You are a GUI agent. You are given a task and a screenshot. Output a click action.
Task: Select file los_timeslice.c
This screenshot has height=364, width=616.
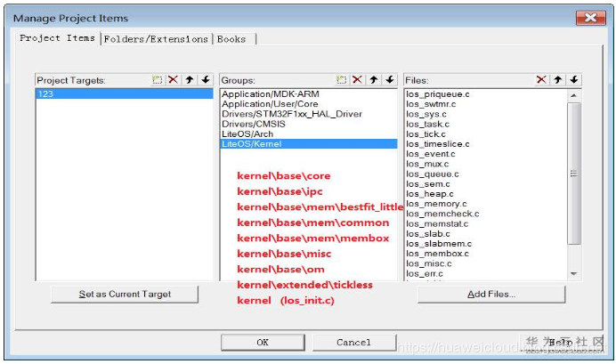click(x=438, y=144)
